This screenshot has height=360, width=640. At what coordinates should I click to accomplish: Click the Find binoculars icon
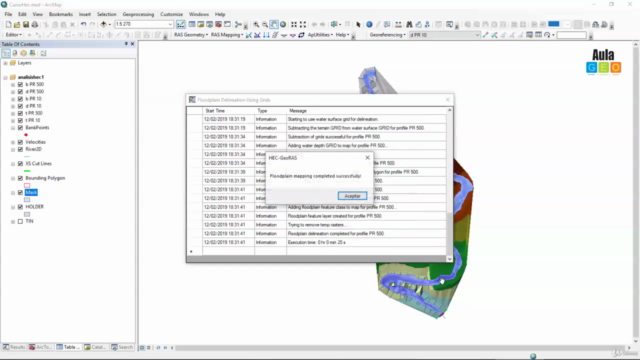409,24
